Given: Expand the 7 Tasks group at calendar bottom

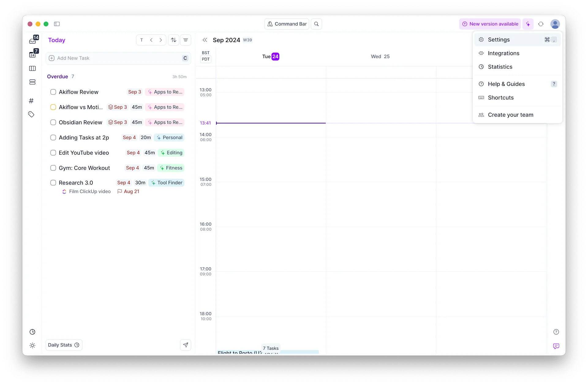Looking at the screenshot, I should [271, 348].
